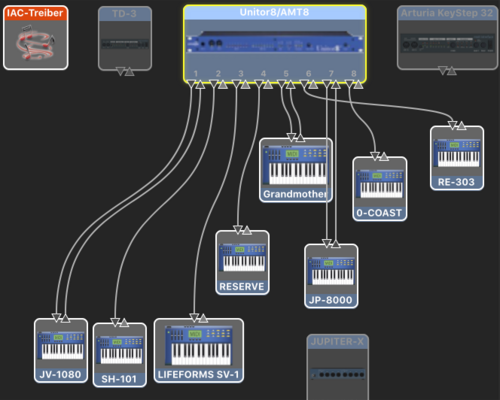The image size is (500, 400).
Task: Select the LIFEFORMS SV-1 device
Action: pos(199,351)
